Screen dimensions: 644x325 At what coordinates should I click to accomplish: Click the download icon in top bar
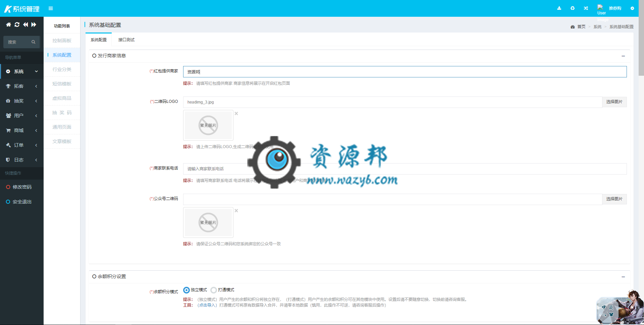click(559, 8)
